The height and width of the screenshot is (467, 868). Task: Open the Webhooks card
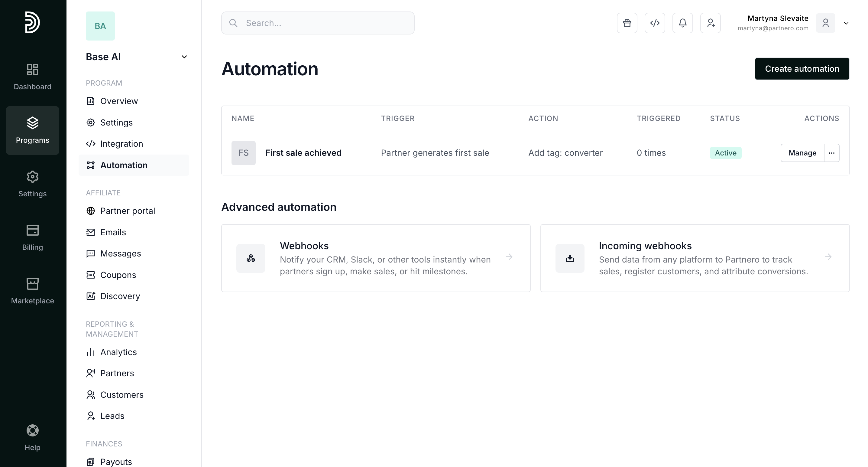375,258
